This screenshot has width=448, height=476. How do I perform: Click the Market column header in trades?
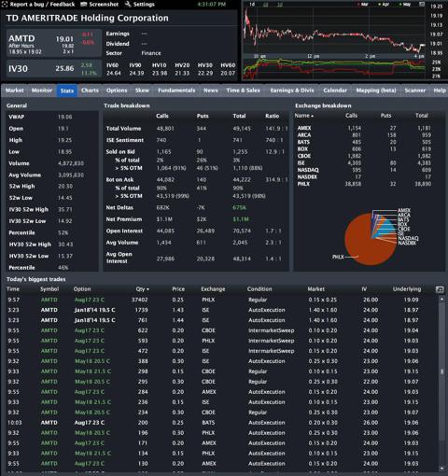316,289
